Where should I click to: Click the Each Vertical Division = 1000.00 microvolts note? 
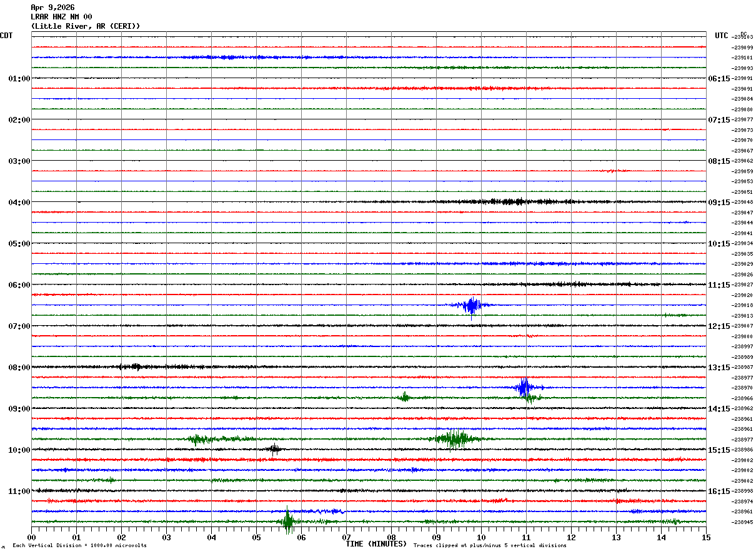pos(79,546)
